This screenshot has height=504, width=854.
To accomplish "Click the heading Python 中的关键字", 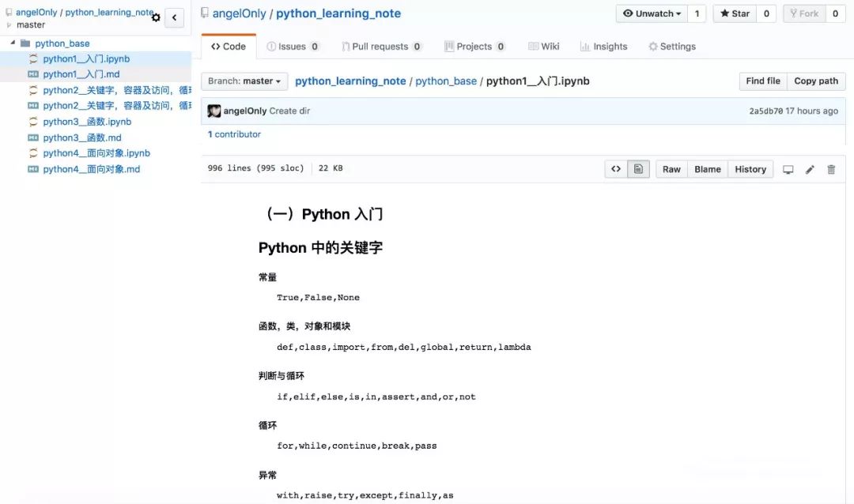I will coord(320,248).
